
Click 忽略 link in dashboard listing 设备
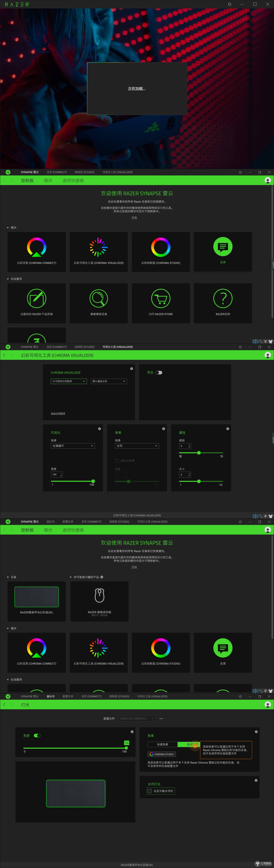click(134, 567)
